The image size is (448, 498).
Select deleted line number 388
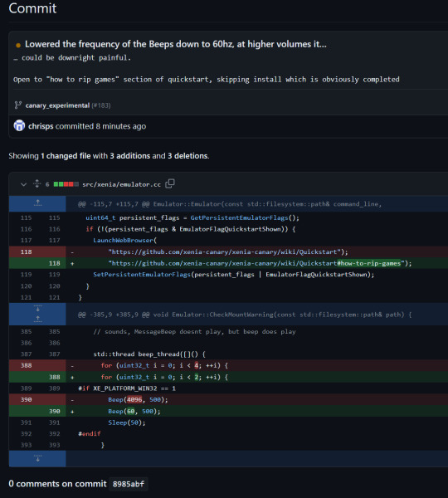[x=26, y=365]
